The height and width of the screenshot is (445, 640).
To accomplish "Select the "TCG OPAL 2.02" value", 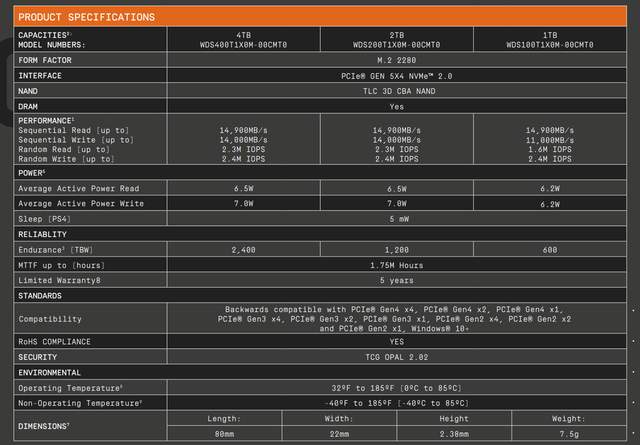I will click(x=396, y=357).
